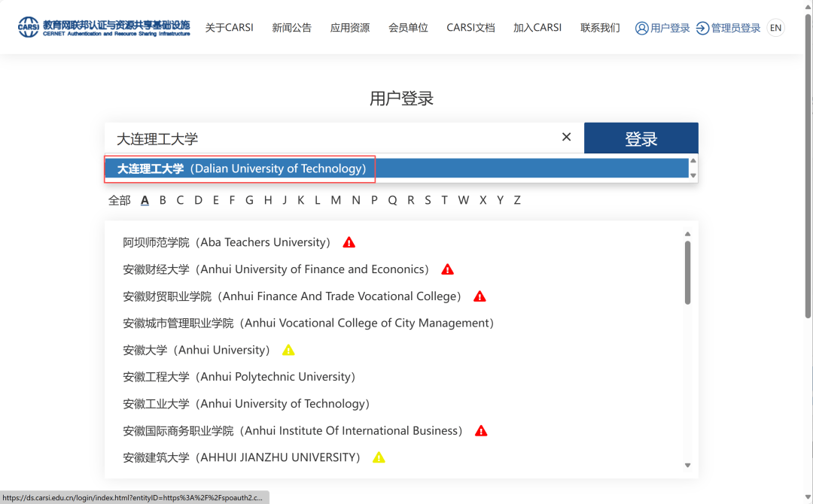
Task: Filter institutions by letter H
Action: point(268,200)
